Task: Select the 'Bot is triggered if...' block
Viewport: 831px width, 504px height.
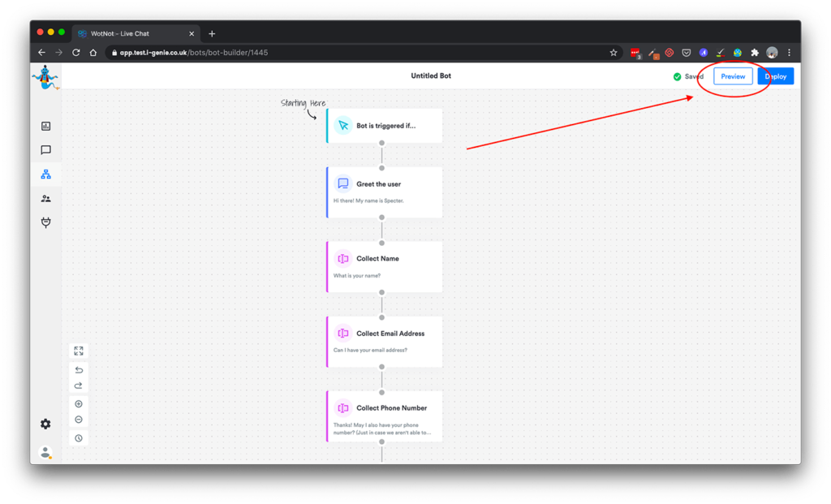Action: (385, 126)
